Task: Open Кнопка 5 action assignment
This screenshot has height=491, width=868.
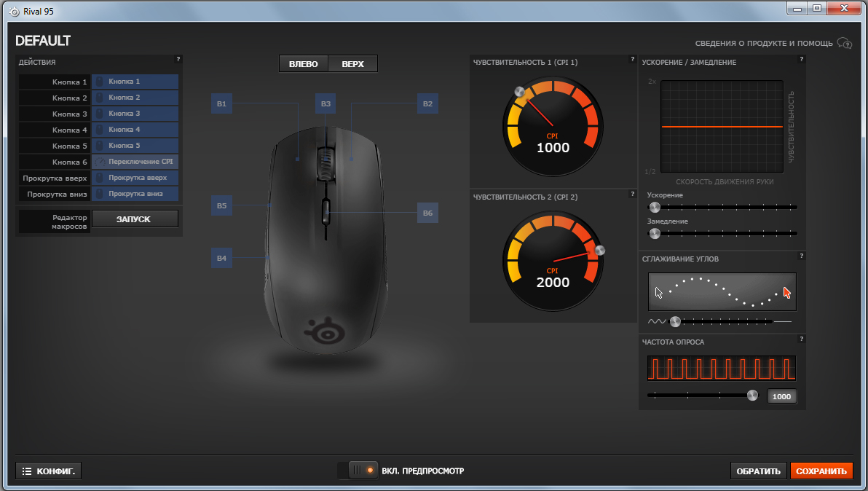Action: (x=135, y=146)
